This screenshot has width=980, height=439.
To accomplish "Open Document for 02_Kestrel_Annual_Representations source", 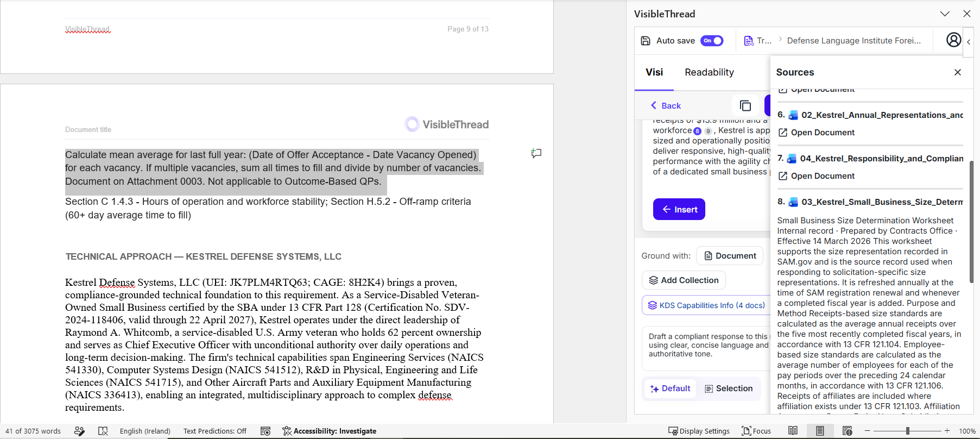I will coord(816,133).
